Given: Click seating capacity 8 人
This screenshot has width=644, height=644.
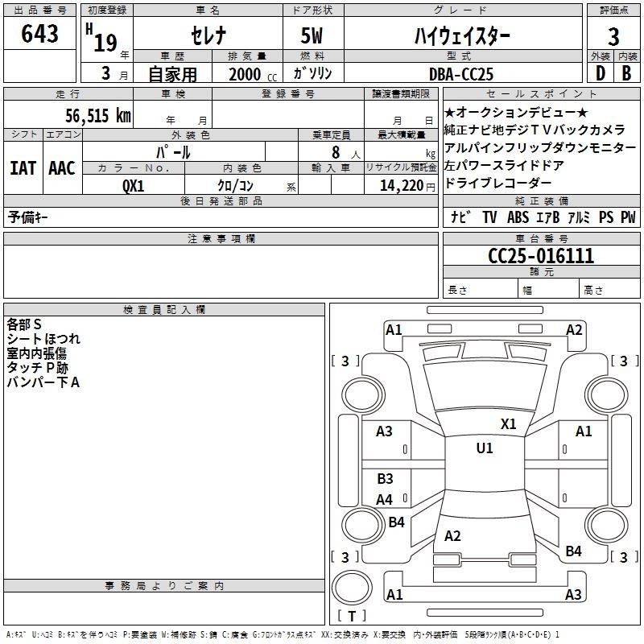Looking at the screenshot, I should (345, 153).
